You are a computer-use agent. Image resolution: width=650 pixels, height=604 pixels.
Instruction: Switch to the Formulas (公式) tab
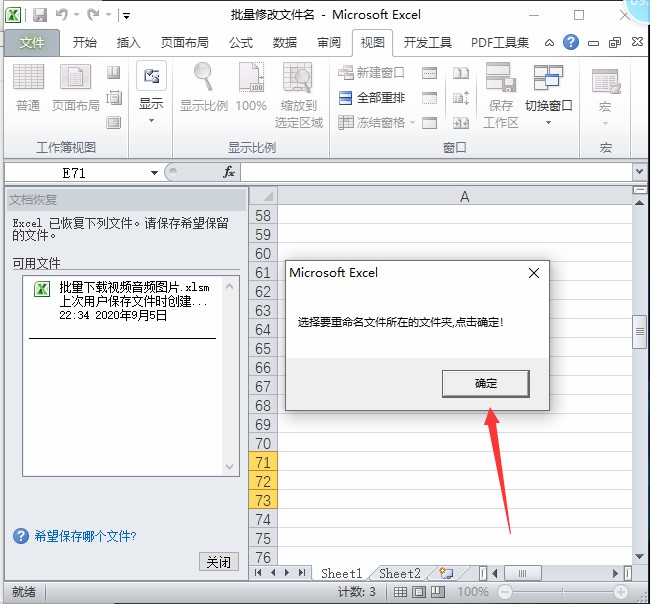click(241, 42)
